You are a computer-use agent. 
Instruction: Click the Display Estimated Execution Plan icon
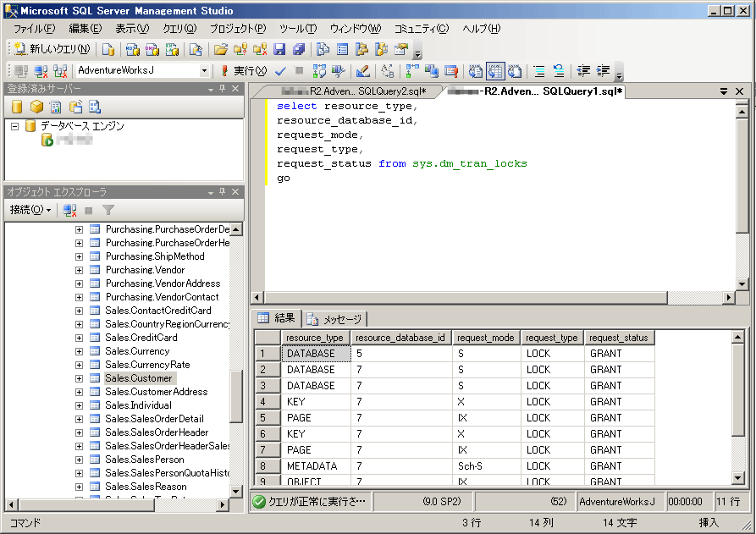click(x=319, y=71)
